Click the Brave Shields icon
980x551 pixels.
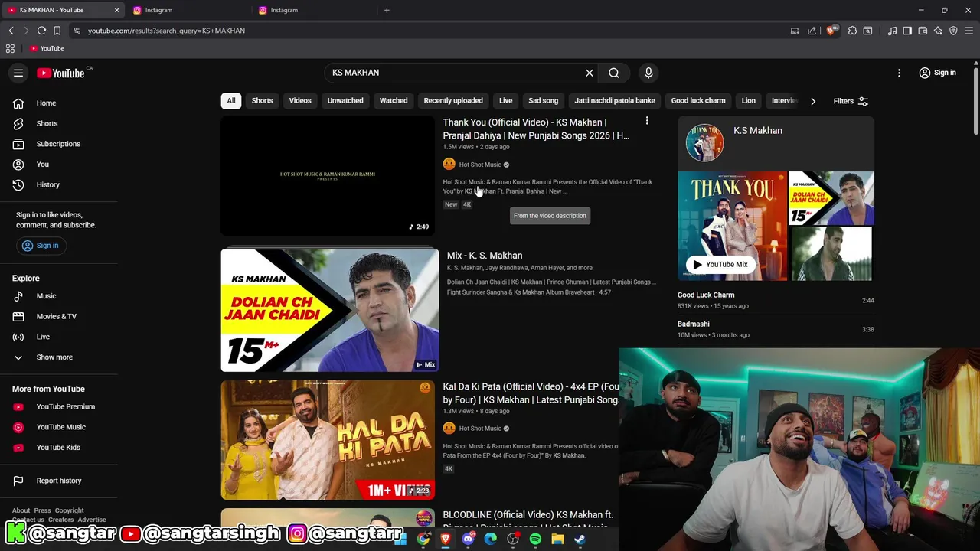click(831, 31)
